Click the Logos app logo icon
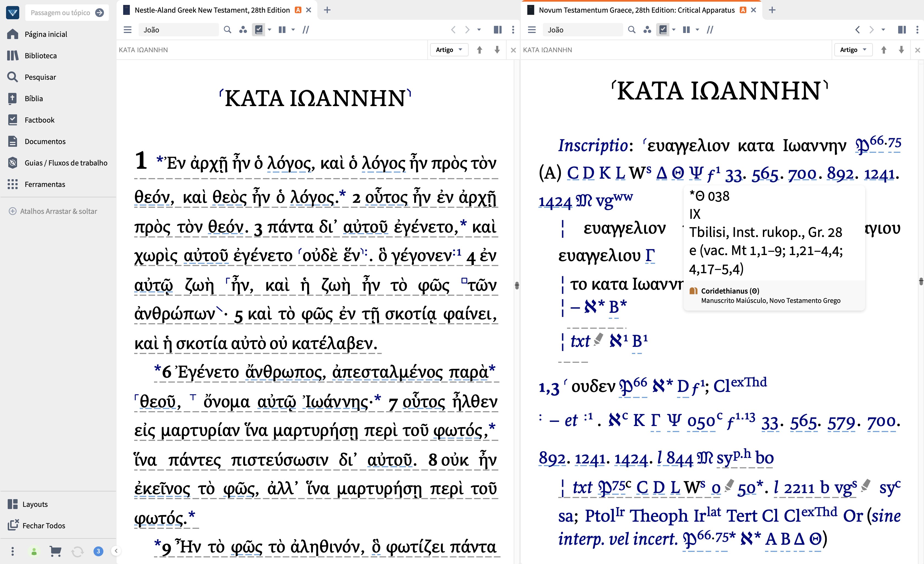This screenshot has width=924, height=564. point(12,12)
